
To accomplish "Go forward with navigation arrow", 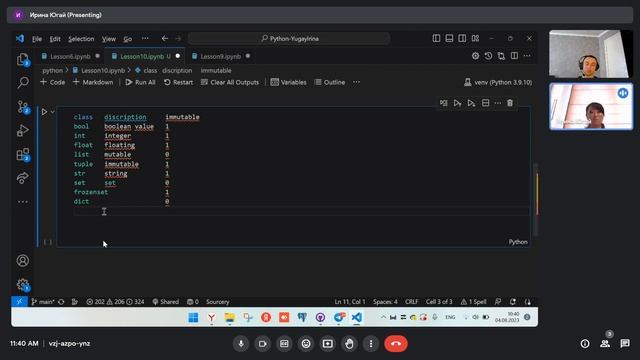I will point(178,38).
